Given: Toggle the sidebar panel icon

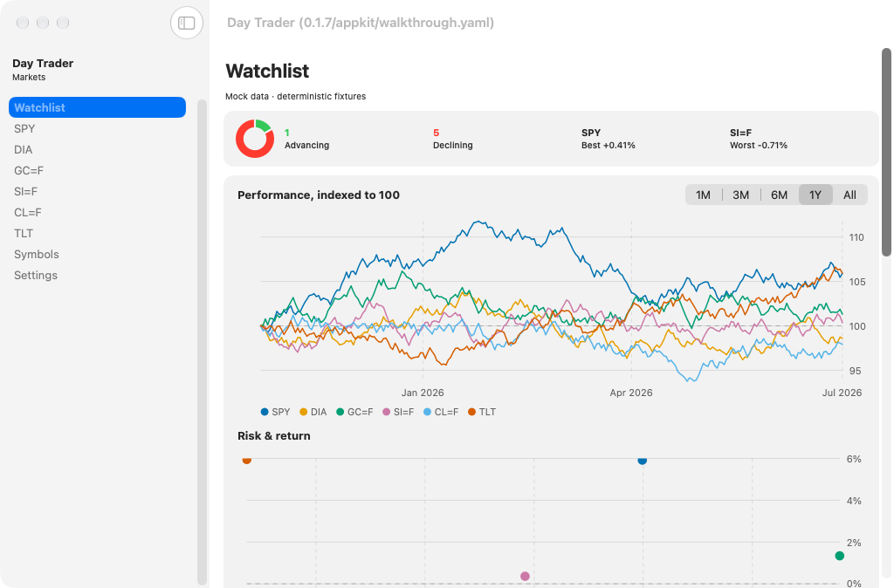Looking at the screenshot, I should 187,23.
